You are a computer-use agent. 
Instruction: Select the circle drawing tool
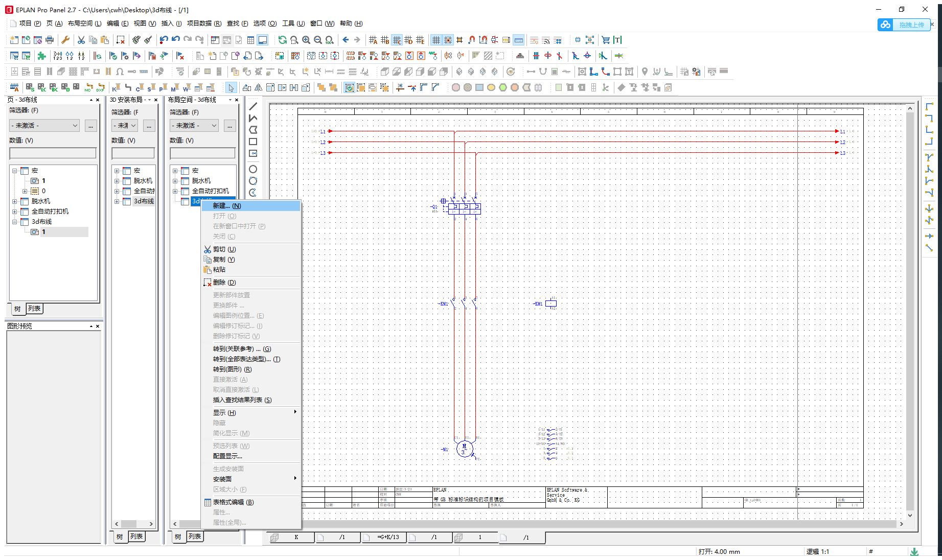[253, 169]
